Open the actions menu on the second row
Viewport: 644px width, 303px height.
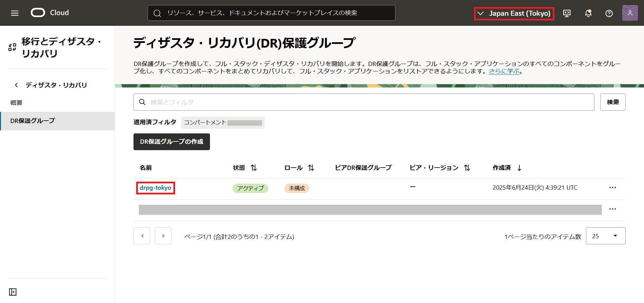613,209
